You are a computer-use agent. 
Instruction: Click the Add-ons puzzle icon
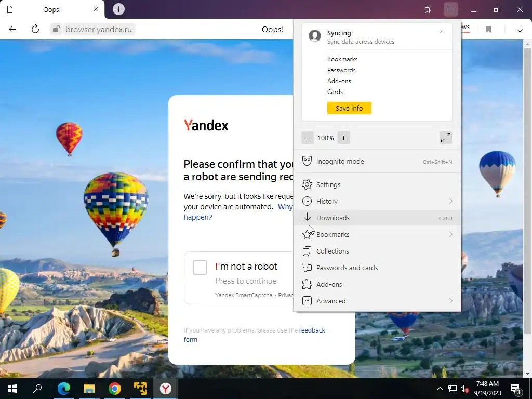[307, 284]
